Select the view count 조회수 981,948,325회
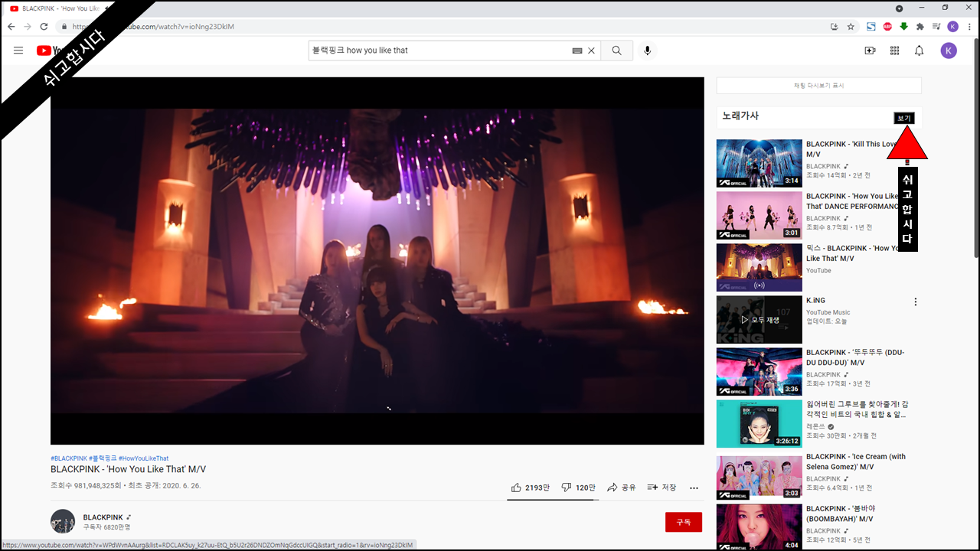The image size is (980, 551). click(x=86, y=486)
